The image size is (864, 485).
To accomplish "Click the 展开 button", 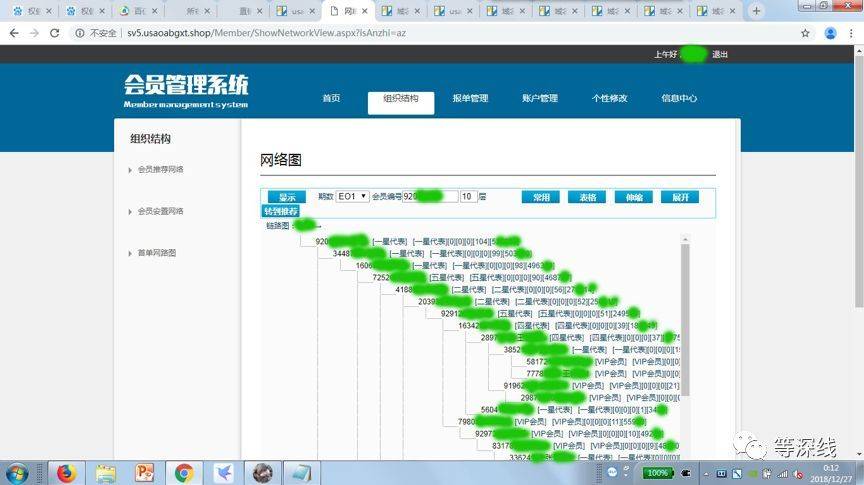I will pos(681,197).
